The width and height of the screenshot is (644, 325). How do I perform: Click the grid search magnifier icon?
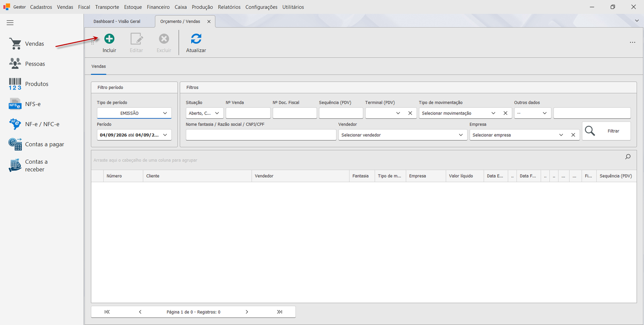[628, 156]
